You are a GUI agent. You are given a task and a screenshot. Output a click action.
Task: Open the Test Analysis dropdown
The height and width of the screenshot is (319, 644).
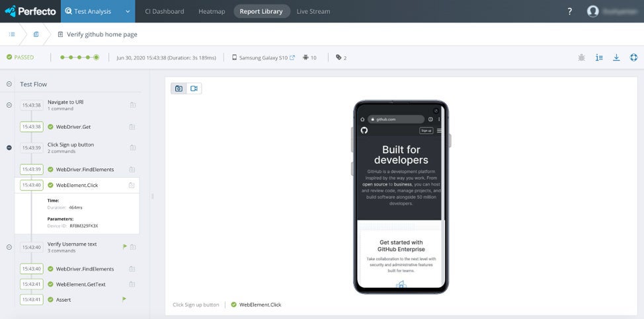tap(98, 11)
